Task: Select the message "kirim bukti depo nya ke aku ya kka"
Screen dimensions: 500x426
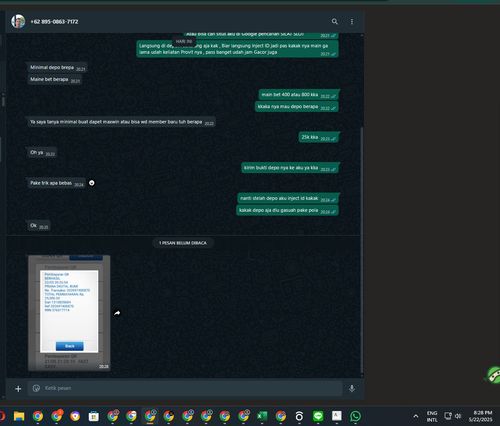Action: (290, 168)
